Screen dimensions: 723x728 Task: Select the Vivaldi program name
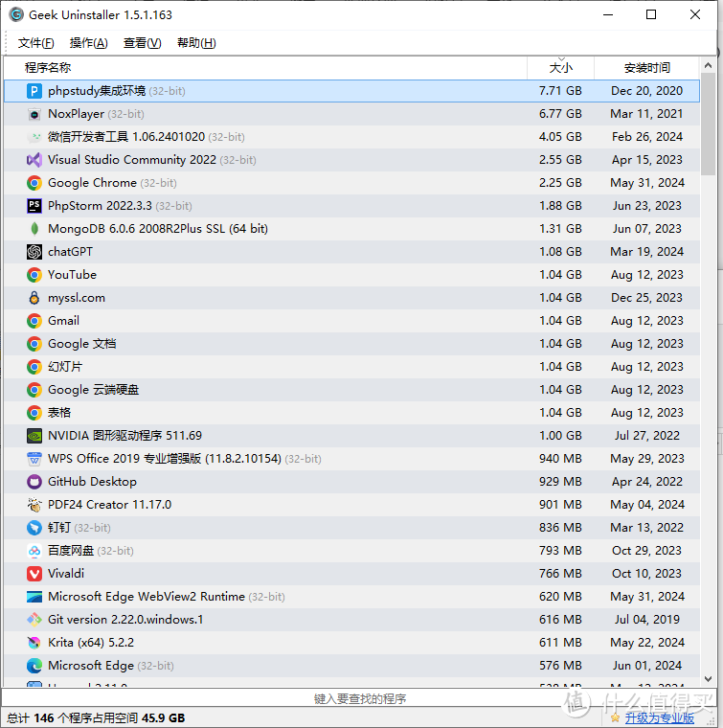click(x=66, y=574)
